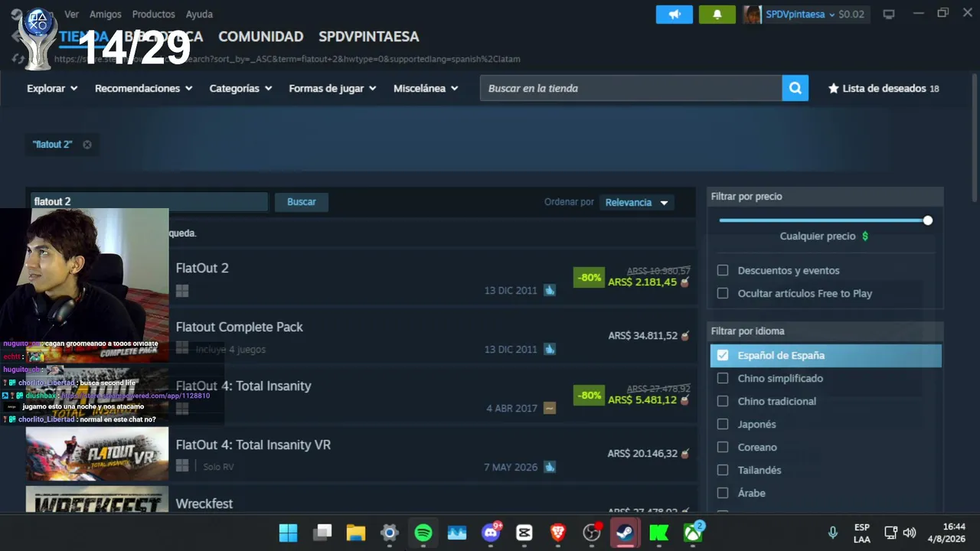Open Kick app from the taskbar
980x551 pixels.
pyautogui.click(x=659, y=533)
